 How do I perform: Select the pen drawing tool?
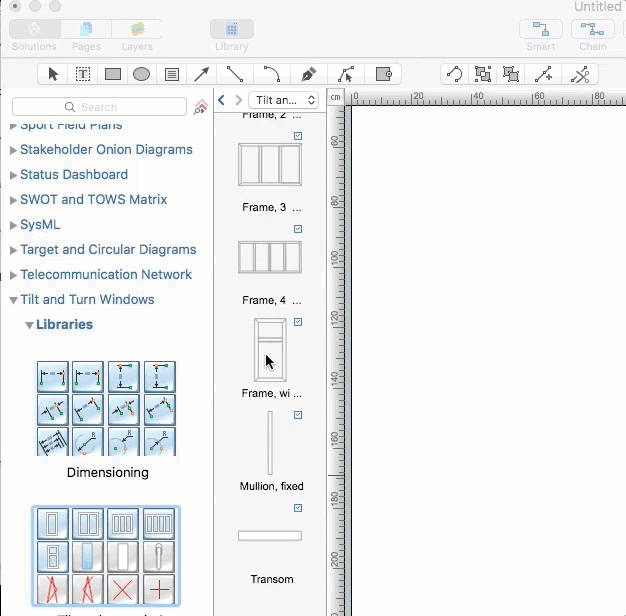tap(308, 74)
